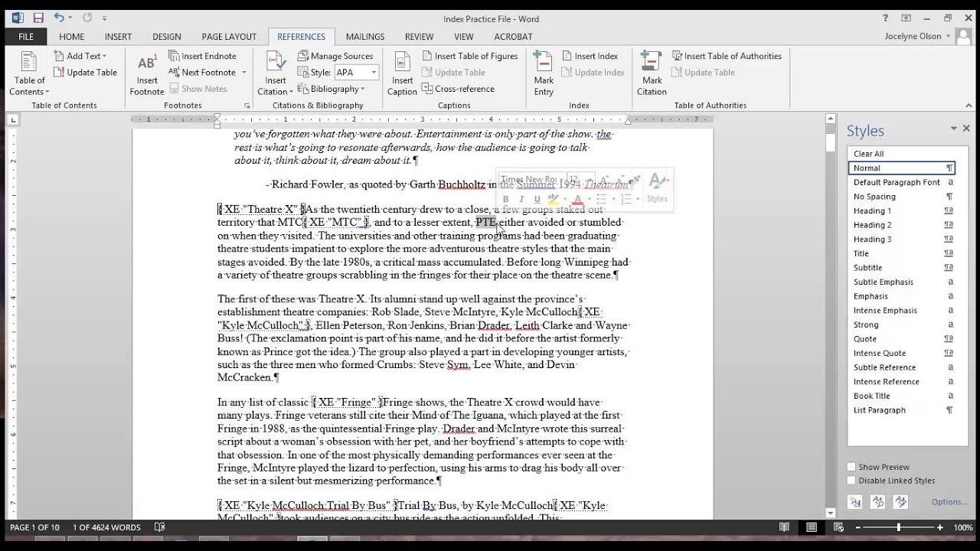Click Insert Table of Figures
Image resolution: width=980 pixels, height=551 pixels.
click(x=470, y=56)
